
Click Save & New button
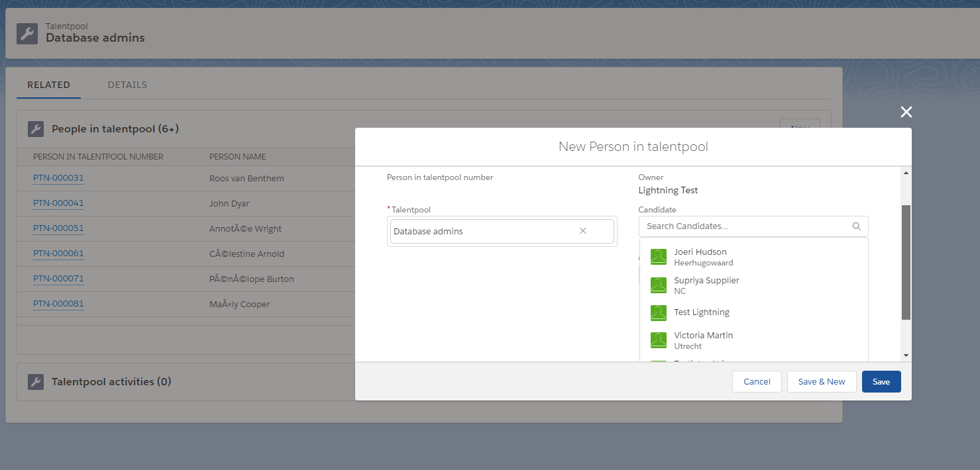822,382
